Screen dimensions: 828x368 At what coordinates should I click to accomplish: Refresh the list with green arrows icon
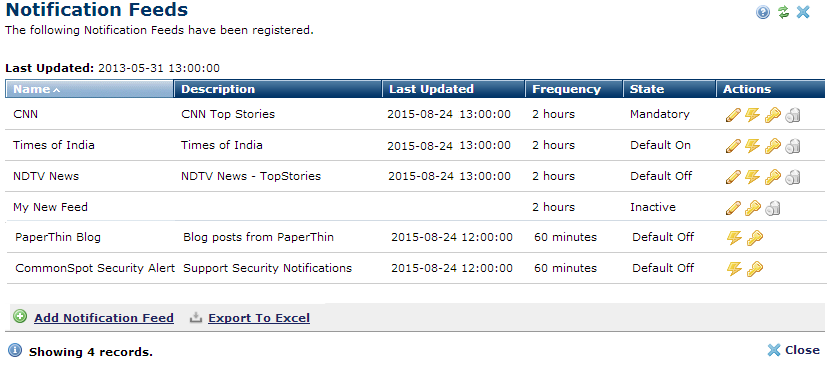pyautogui.click(x=784, y=12)
